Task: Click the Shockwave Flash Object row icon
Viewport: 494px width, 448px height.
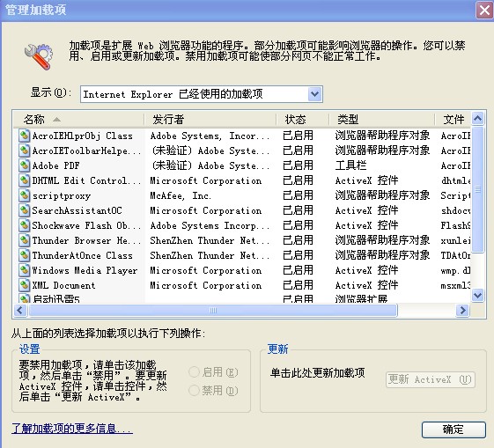Action: click(x=24, y=225)
